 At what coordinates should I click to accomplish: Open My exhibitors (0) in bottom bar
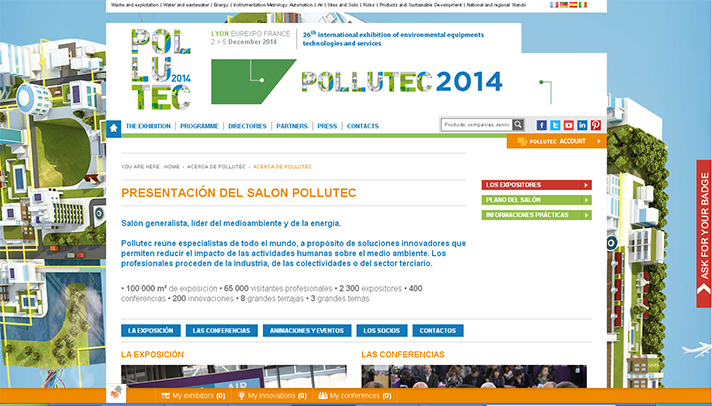click(x=193, y=396)
